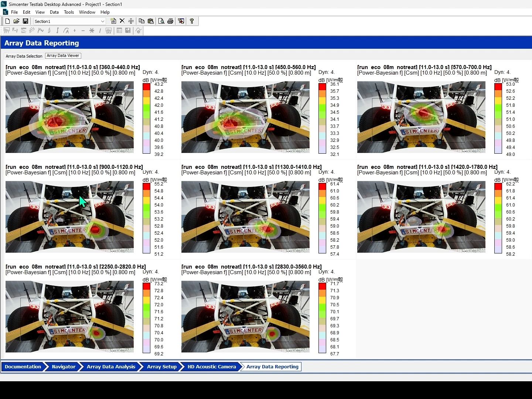
Task: Open the Tools menu
Action: click(69, 12)
